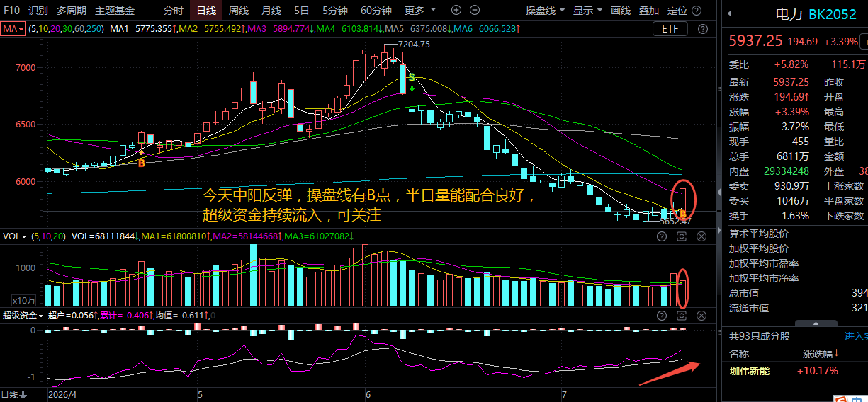The image size is (868, 402).
Task: Click the 进入 link beside 成分股
Action: point(856,336)
